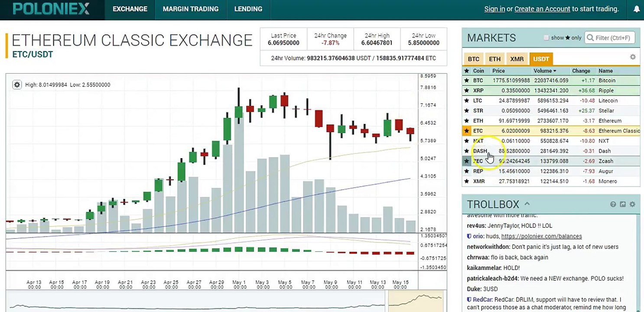Click username rev4us in Trollbox
644x312 pixels.
coord(476,226)
